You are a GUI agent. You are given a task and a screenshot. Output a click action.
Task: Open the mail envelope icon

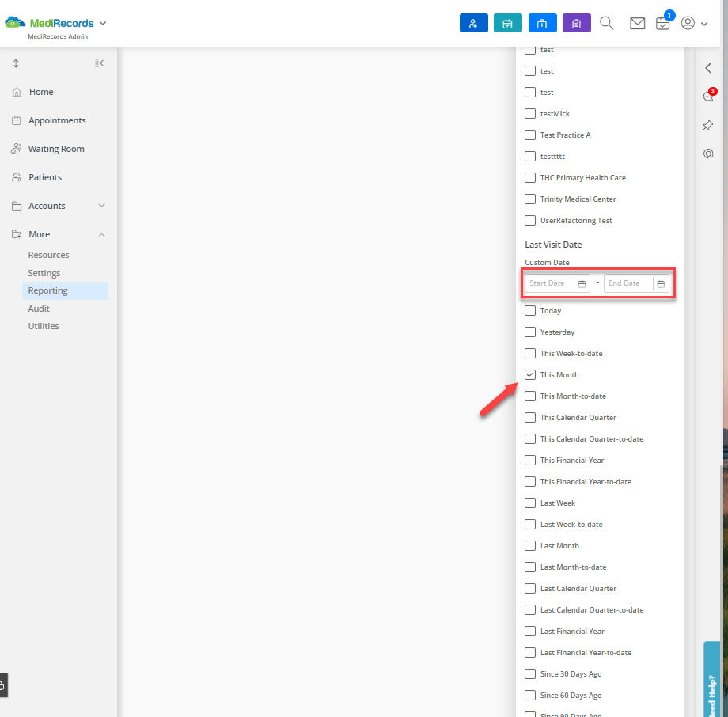coord(638,23)
